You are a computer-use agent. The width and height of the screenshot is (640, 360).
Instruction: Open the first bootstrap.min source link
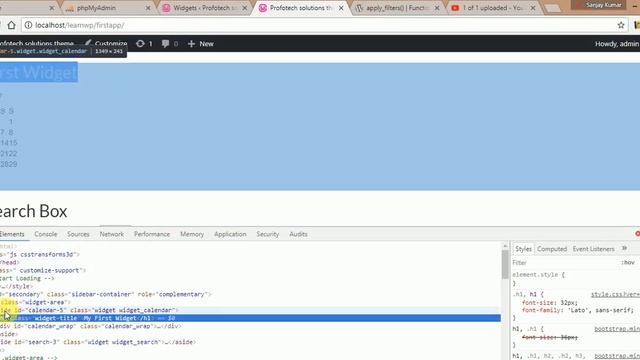point(617,329)
